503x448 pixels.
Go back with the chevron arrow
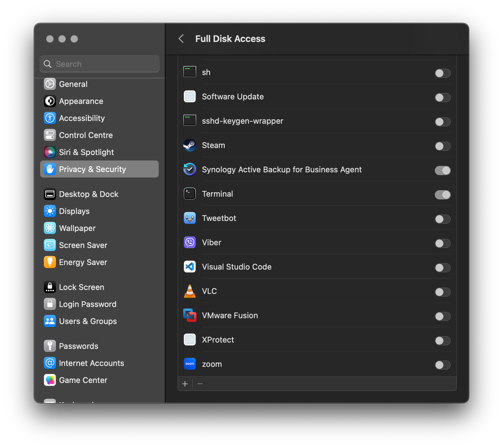tap(181, 39)
